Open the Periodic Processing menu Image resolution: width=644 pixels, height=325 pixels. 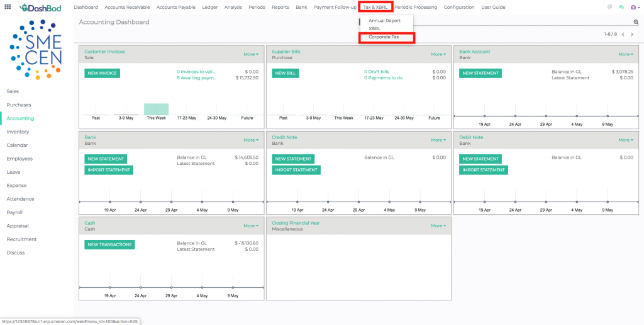416,7
